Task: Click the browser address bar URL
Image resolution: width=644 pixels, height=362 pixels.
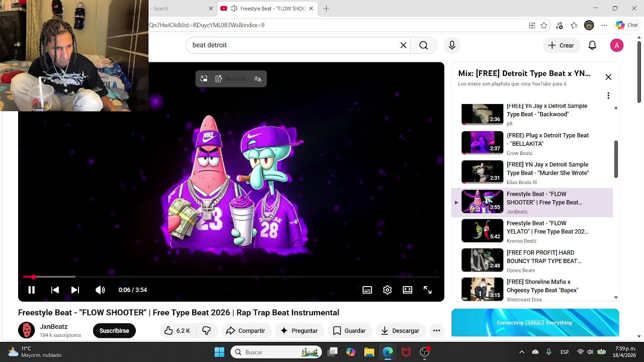Action: point(206,25)
